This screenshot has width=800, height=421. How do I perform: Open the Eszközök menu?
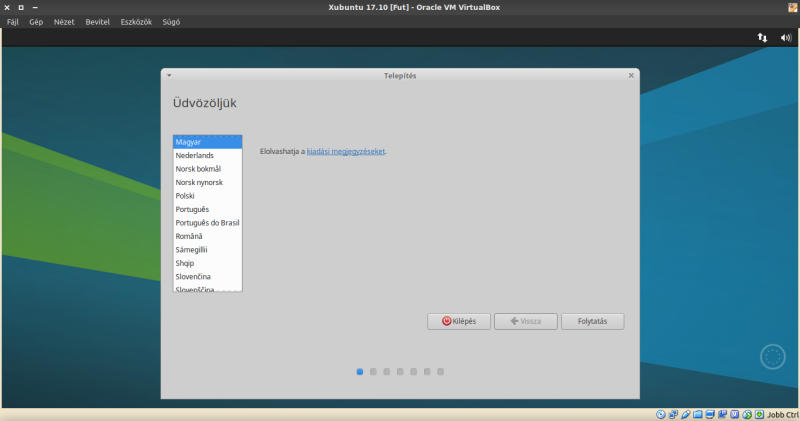point(135,22)
